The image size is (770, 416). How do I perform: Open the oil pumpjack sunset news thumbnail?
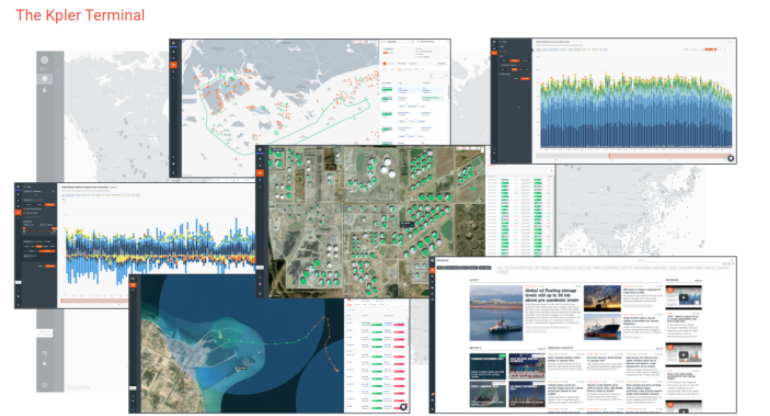[x=602, y=298]
